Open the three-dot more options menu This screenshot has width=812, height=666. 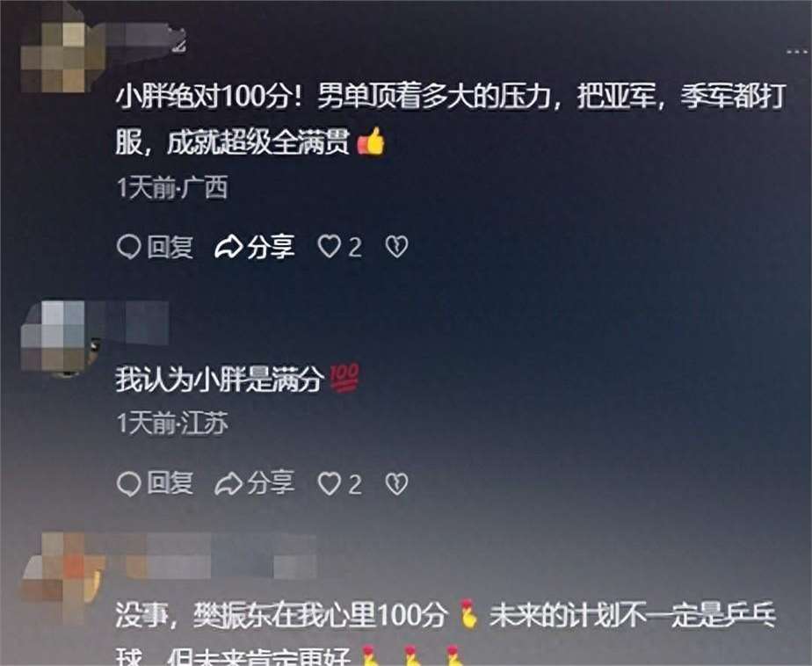[796, 51]
